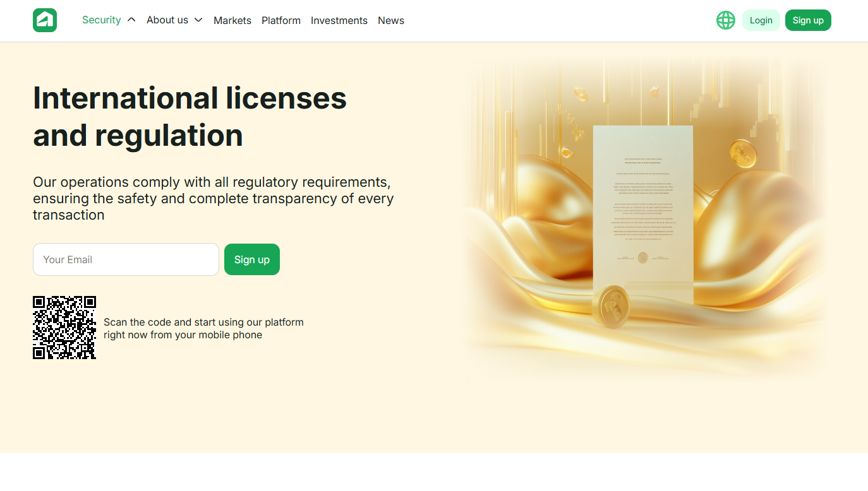
Task: Open the Security navigation menu
Action: (x=101, y=20)
